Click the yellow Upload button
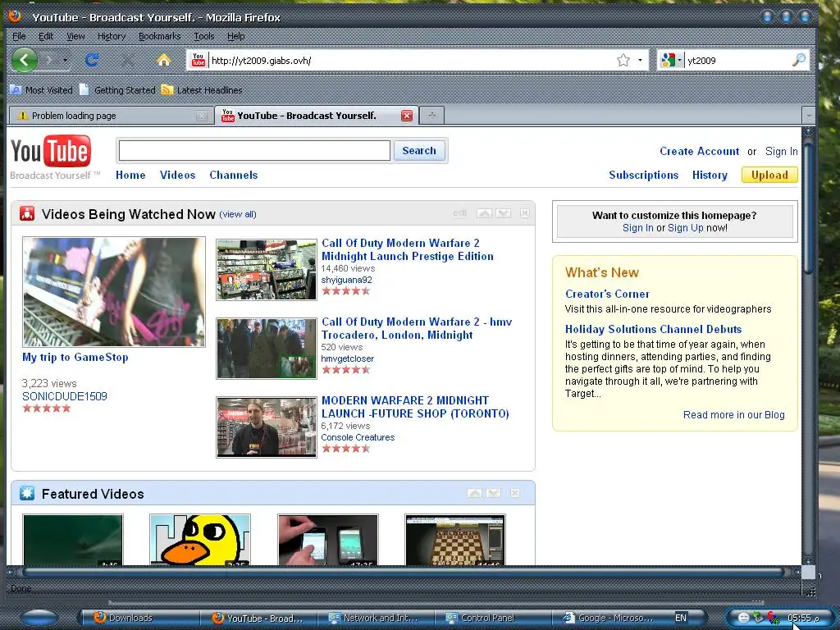Viewport: 840px width, 630px height. 769,176
